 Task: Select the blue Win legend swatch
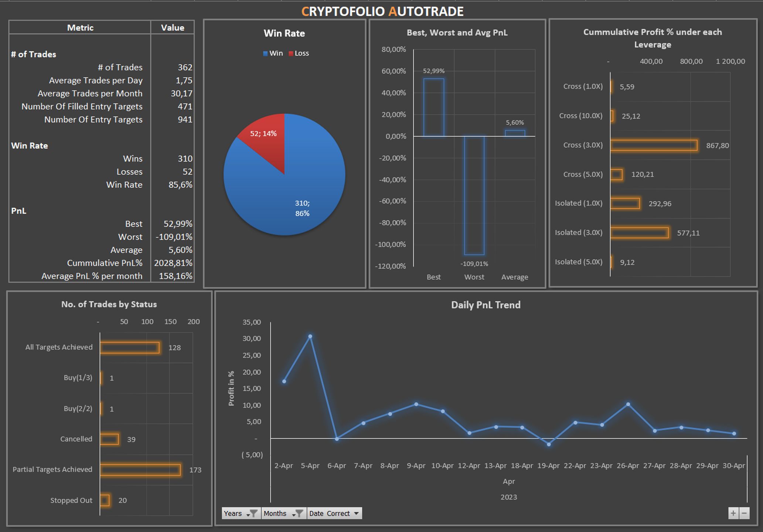tap(265, 54)
